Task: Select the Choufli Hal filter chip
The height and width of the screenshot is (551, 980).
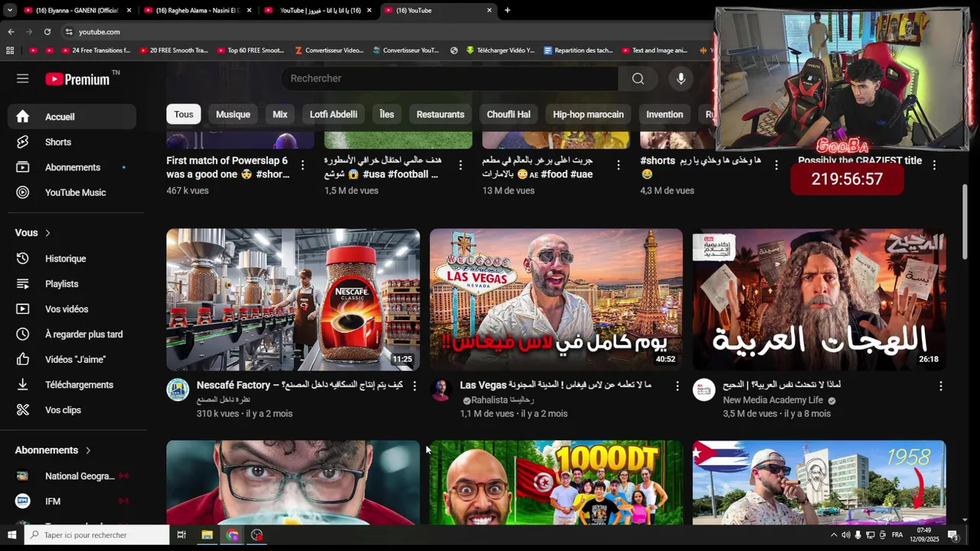Action: pyautogui.click(x=508, y=114)
